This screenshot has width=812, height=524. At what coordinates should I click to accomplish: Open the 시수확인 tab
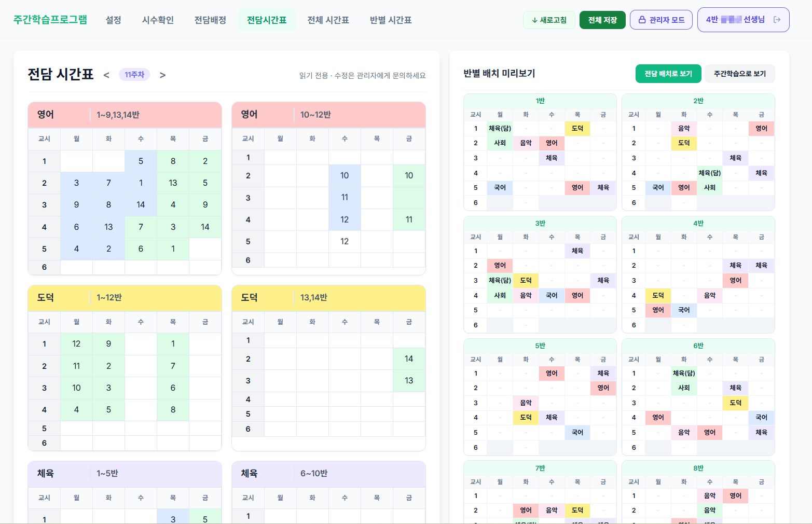point(158,20)
